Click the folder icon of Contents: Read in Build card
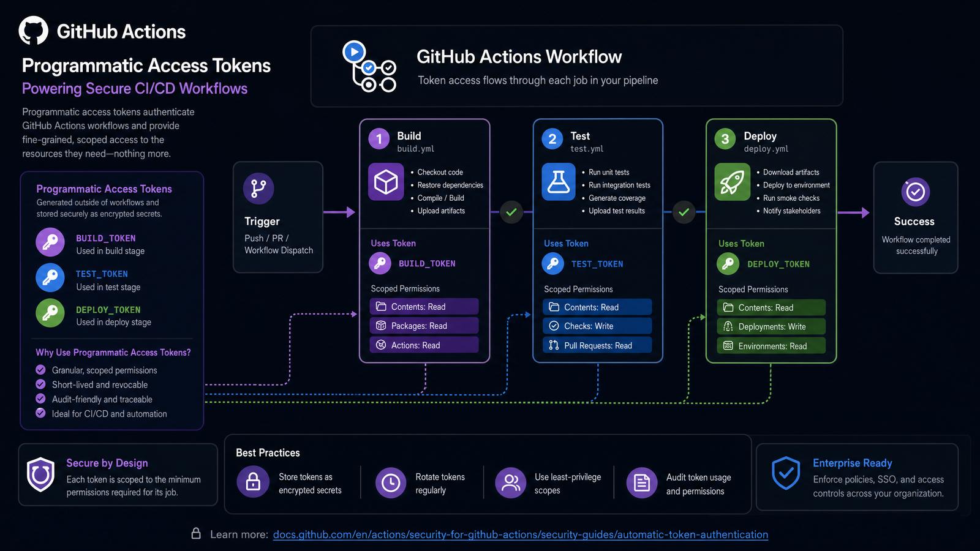This screenshot has width=980, height=551. [381, 307]
